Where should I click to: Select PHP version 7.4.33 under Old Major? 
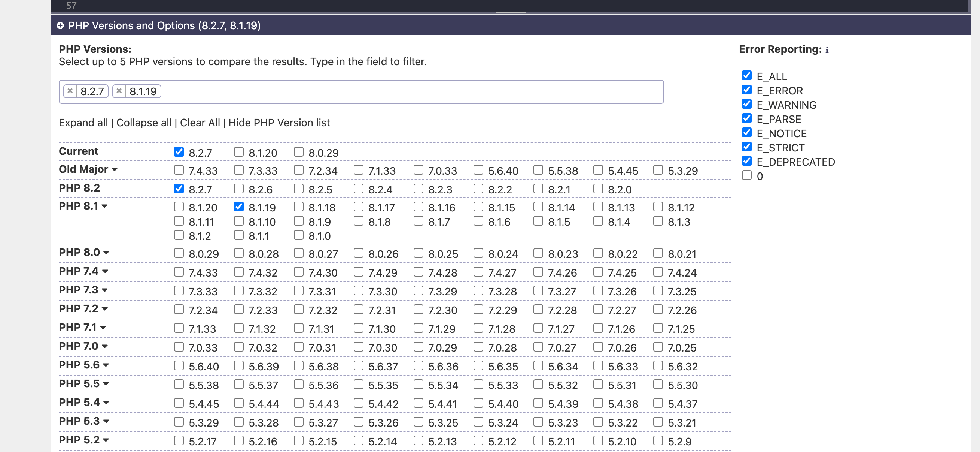(x=179, y=170)
